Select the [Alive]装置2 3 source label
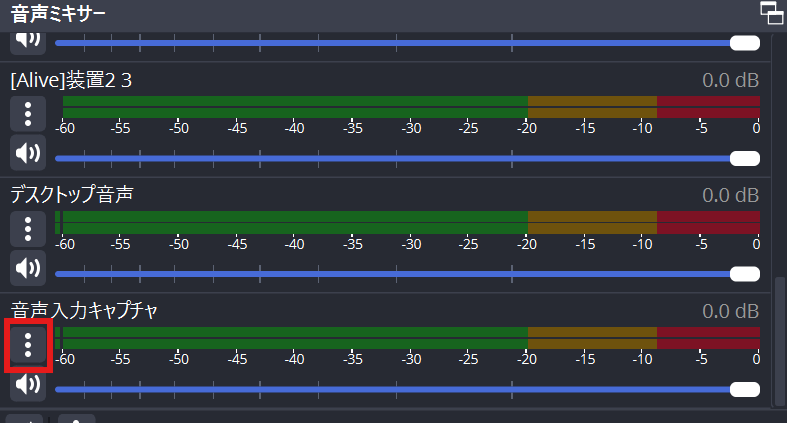This screenshot has height=423, width=787. [x=71, y=80]
